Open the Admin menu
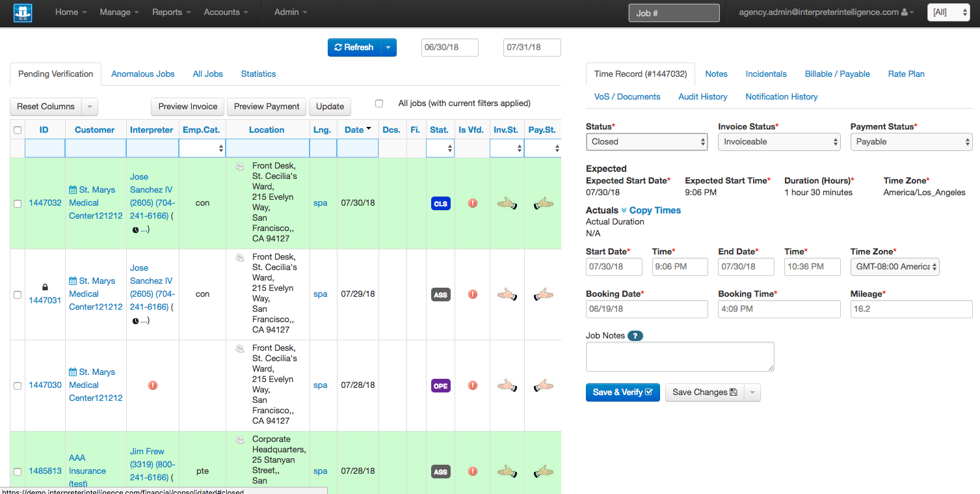980x494 pixels. coord(291,12)
